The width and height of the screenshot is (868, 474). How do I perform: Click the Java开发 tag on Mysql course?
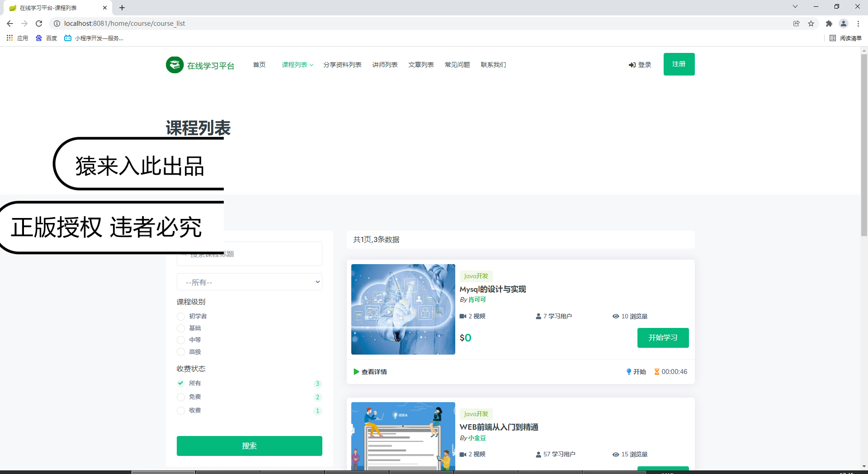pos(476,276)
